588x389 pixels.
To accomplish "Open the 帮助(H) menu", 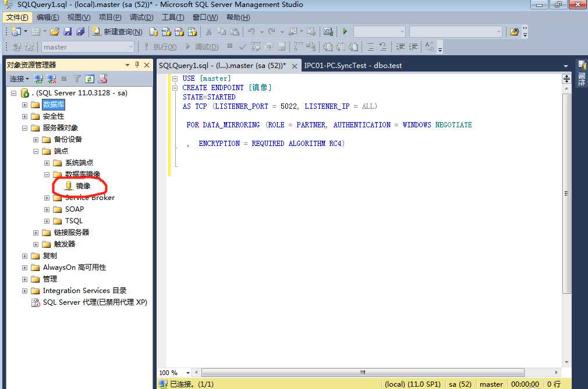I will 238,17.
